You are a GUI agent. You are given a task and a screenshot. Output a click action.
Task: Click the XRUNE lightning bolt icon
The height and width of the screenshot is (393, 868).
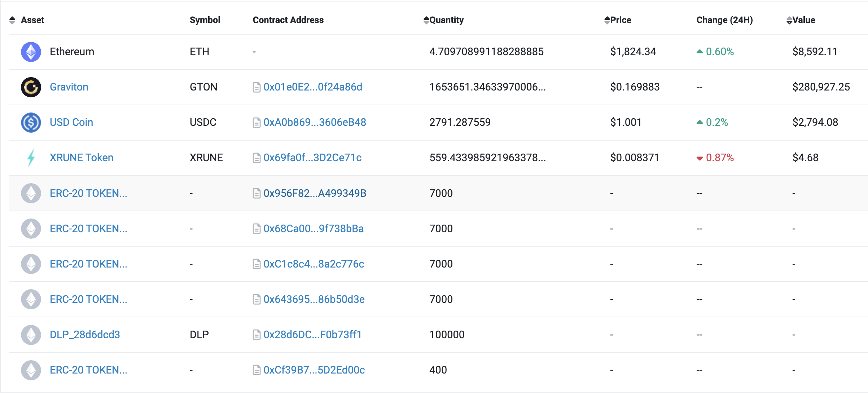(31, 158)
